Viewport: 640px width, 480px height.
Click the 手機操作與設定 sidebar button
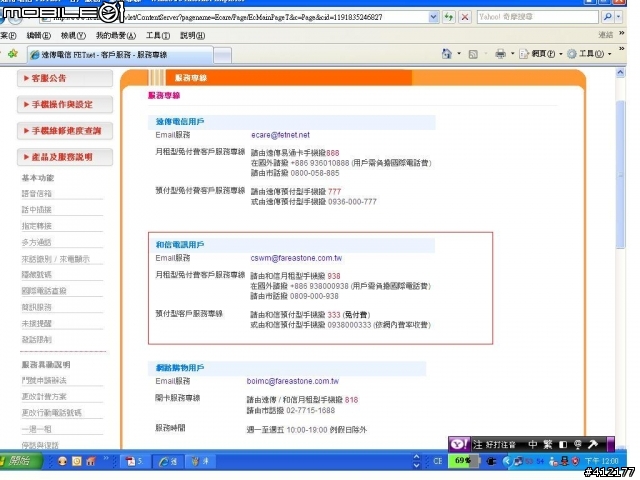point(65,104)
